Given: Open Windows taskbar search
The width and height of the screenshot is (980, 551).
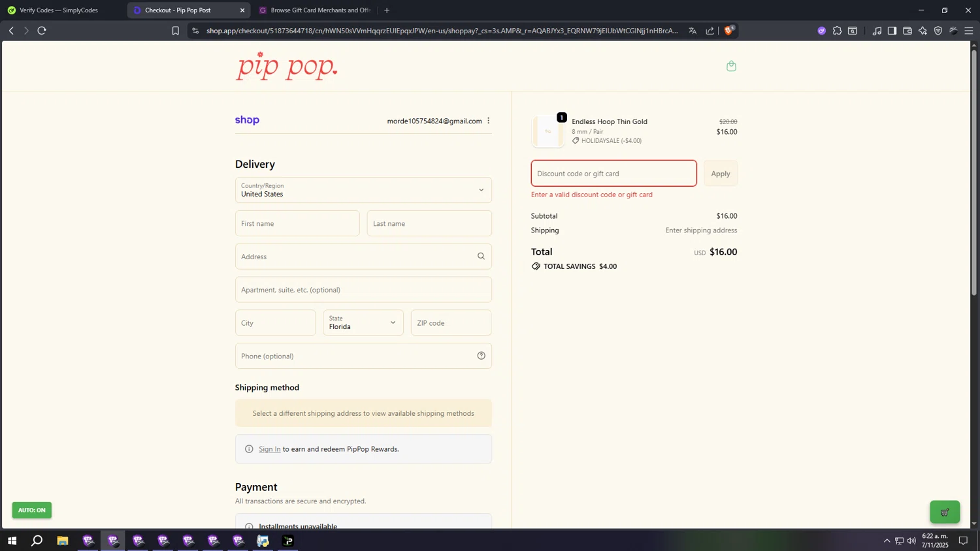Looking at the screenshot, I should [x=37, y=541].
